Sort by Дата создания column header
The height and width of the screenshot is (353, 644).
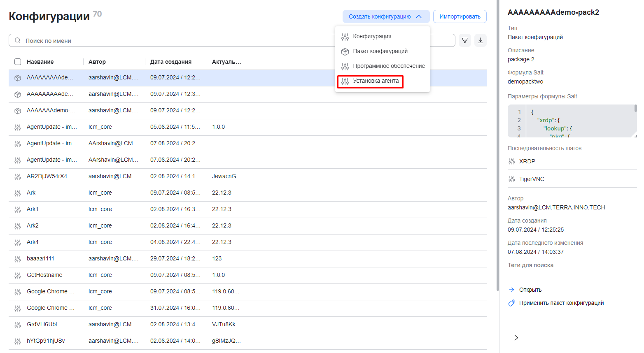point(170,62)
